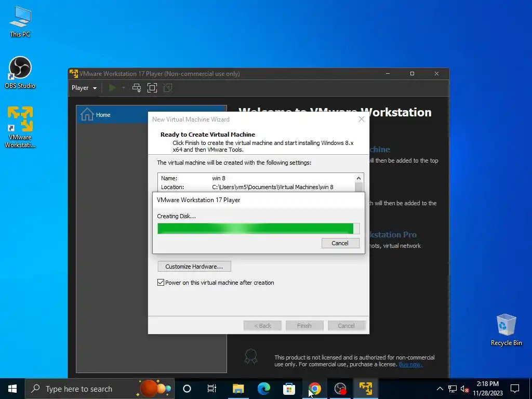
Task: Show hidden system tray icons
Action: coord(440,389)
